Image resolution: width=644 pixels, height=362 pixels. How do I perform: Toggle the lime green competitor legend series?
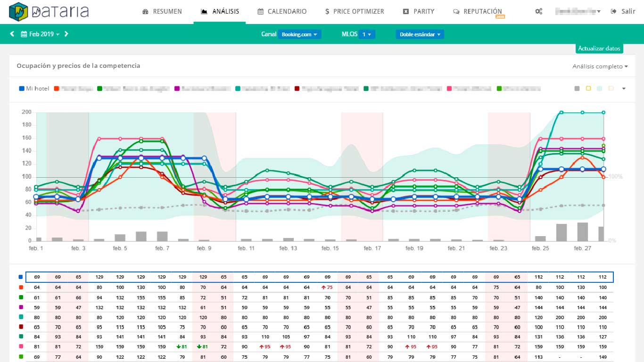click(519, 89)
